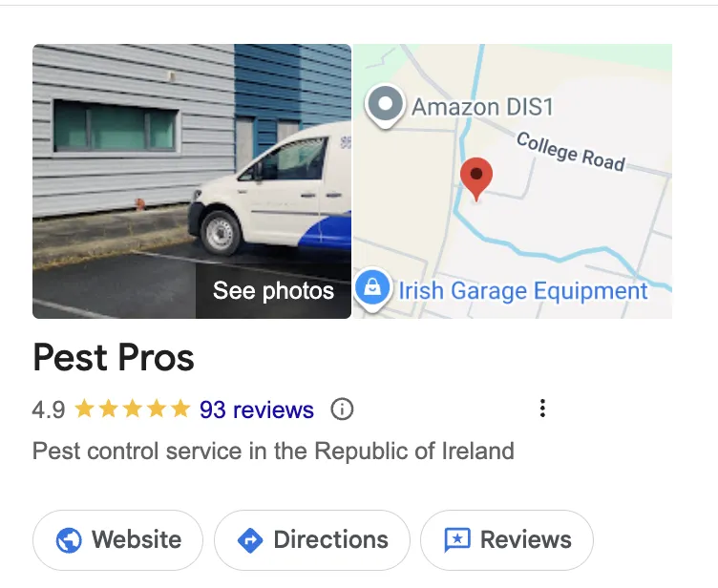Image resolution: width=718 pixels, height=588 pixels.
Task: Click the Website button label
Action: tap(137, 539)
